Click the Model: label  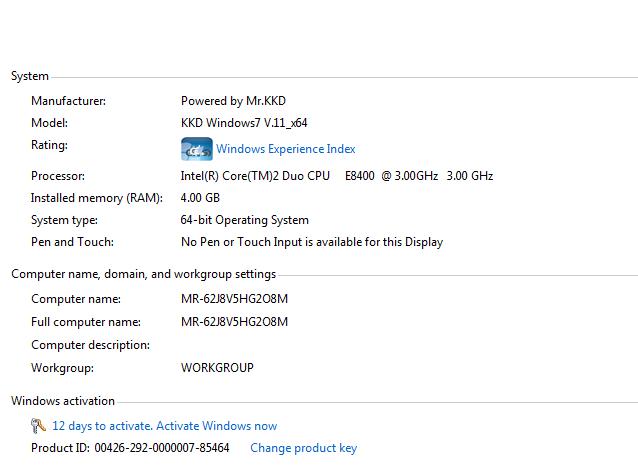(50, 123)
